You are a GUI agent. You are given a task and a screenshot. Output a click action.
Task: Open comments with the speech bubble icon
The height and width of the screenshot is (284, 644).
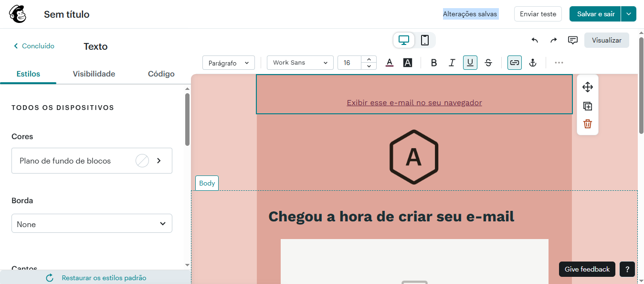(573, 40)
